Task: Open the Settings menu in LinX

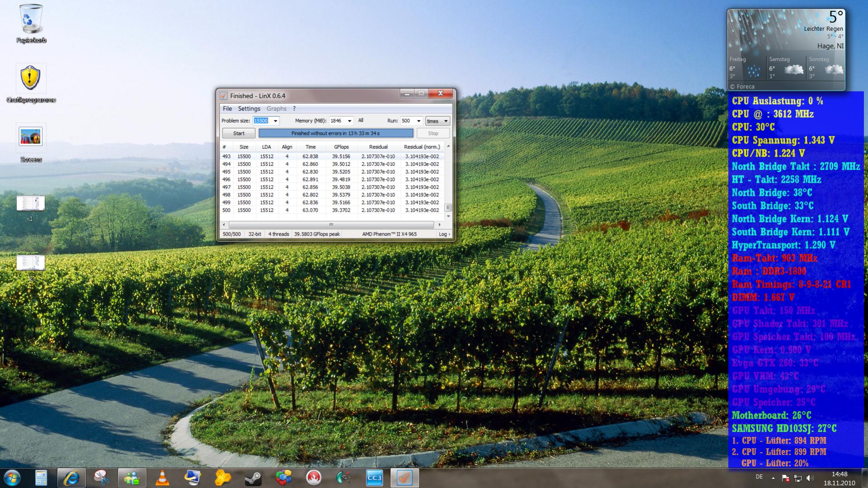Action: (249, 109)
